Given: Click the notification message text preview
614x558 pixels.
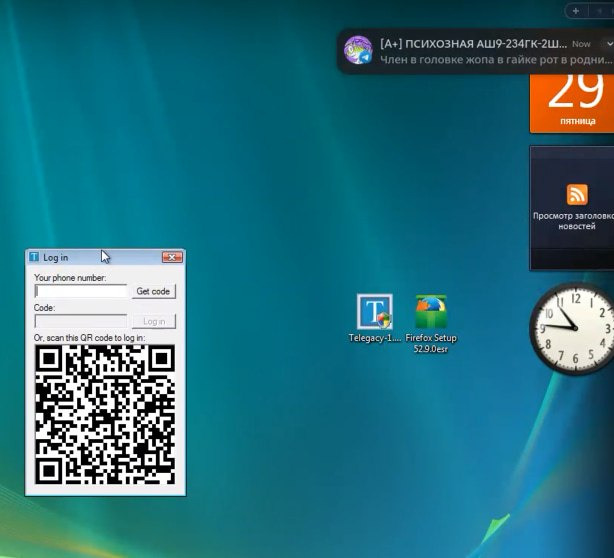Looking at the screenshot, I should tap(496, 60).
